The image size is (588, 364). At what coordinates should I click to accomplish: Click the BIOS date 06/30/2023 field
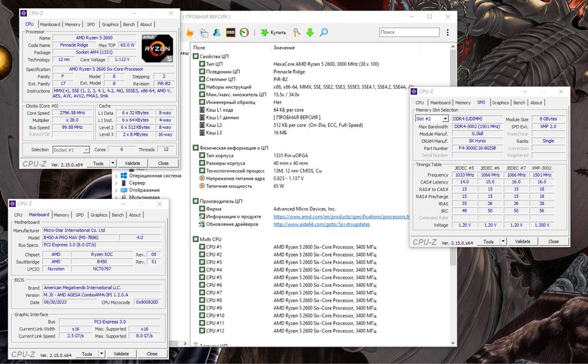click(x=69, y=302)
